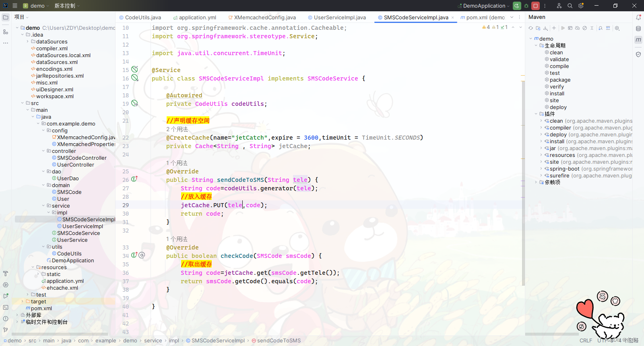644x346 pixels.
Task: Expand the spring-boot plugin node
Action: [541, 169]
